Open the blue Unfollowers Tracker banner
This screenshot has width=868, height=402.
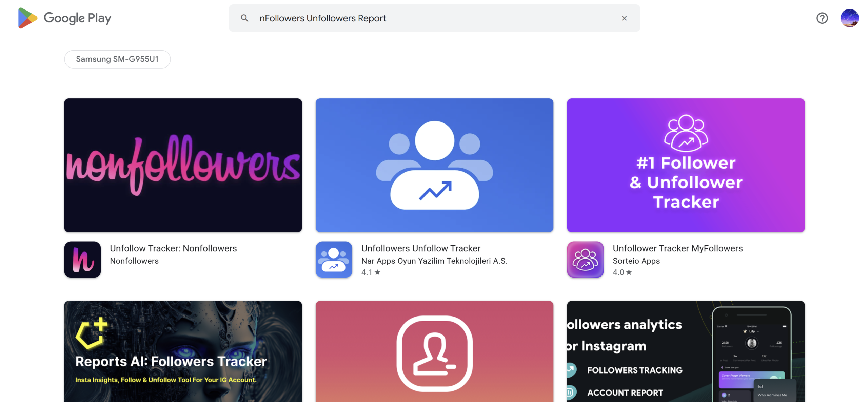pyautogui.click(x=434, y=165)
